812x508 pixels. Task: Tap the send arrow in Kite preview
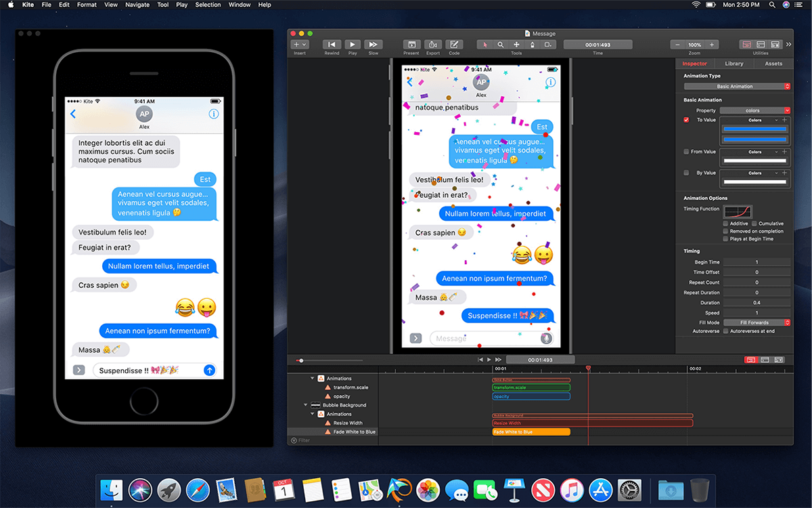210,371
